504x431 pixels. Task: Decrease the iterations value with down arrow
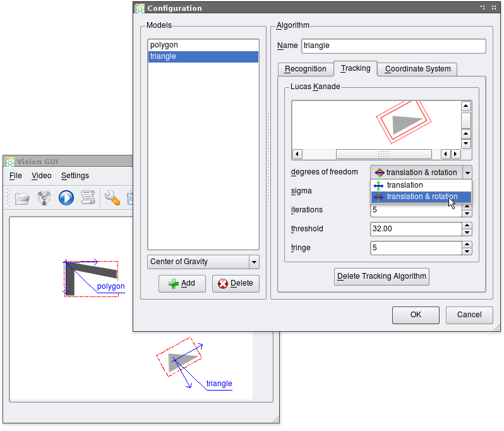[467, 214]
